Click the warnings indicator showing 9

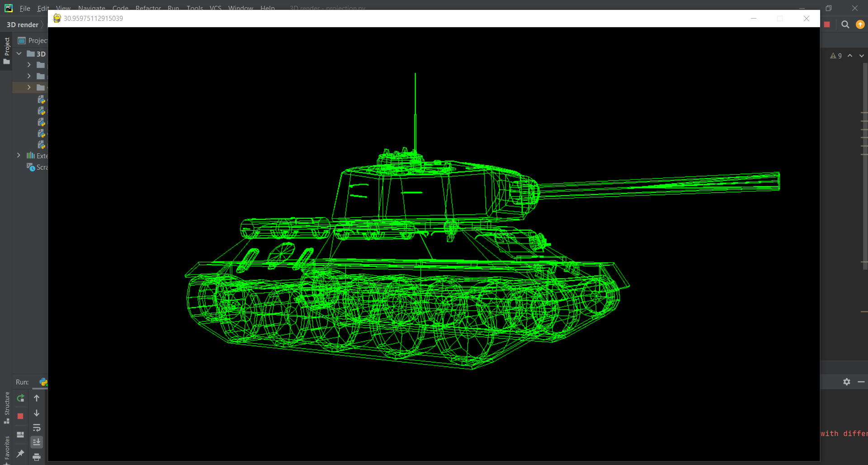(836, 56)
